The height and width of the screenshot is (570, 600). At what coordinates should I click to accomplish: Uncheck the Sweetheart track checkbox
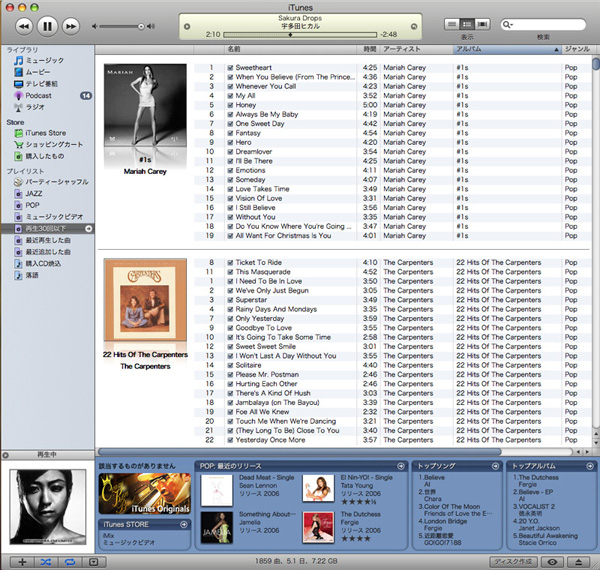tap(230, 68)
